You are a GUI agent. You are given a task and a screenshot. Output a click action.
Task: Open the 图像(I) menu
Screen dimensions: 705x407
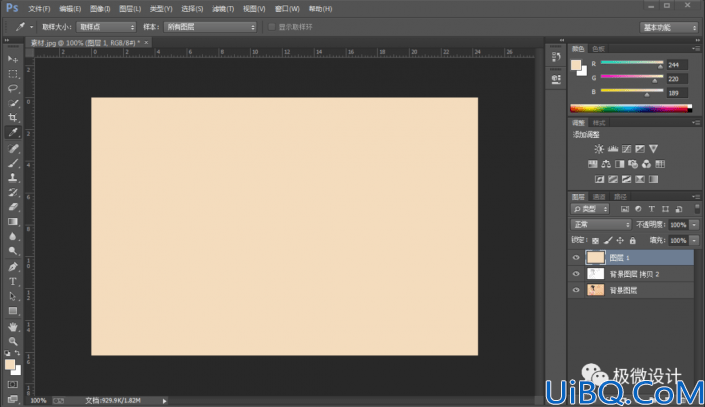point(100,9)
